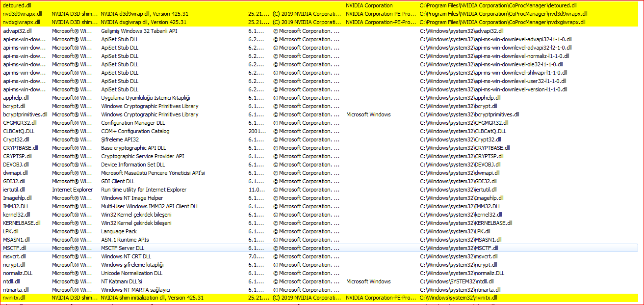Image resolution: width=644 pixels, height=305 pixels.
Task: Click the normaliz.DLL name cell
Action: [x=18, y=273]
